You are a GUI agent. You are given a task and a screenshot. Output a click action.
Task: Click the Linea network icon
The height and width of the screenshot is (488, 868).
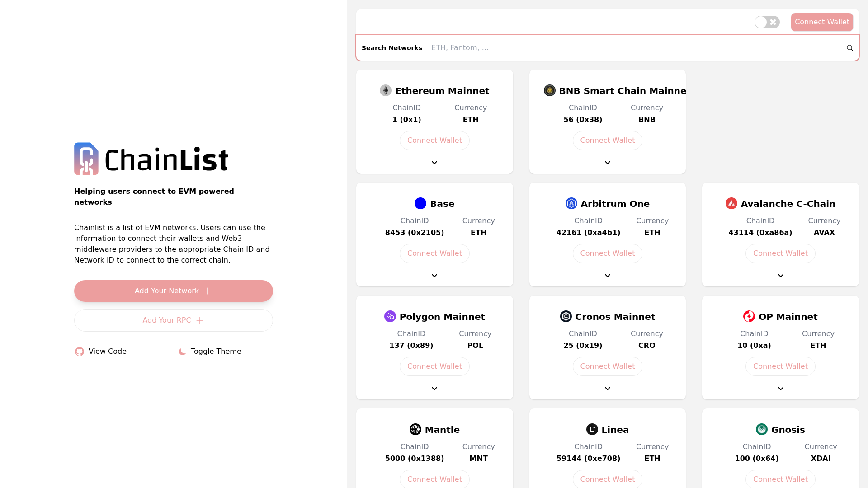point(592,430)
